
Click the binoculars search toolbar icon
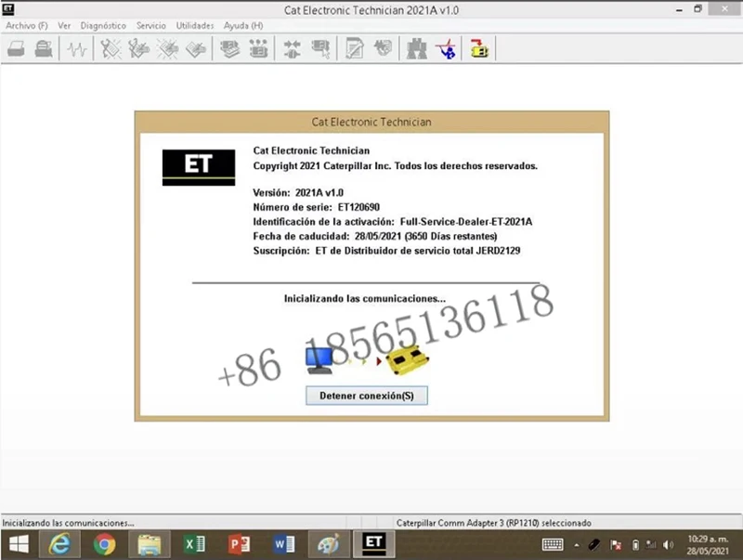click(x=417, y=49)
